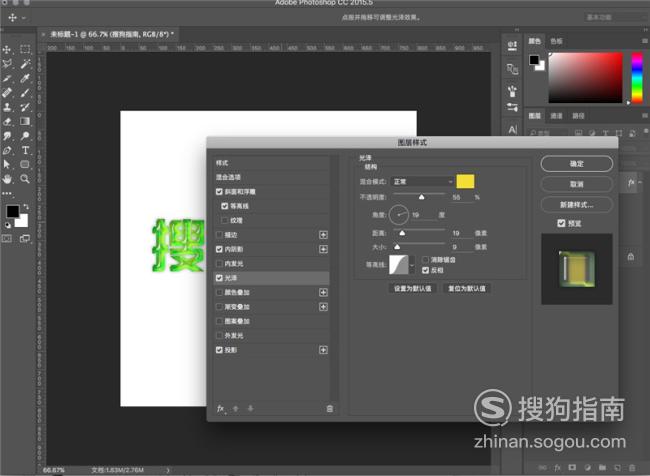Enable the 内发光 (Inner Glow) checkbox
The width and height of the screenshot is (650, 476).
[219, 263]
